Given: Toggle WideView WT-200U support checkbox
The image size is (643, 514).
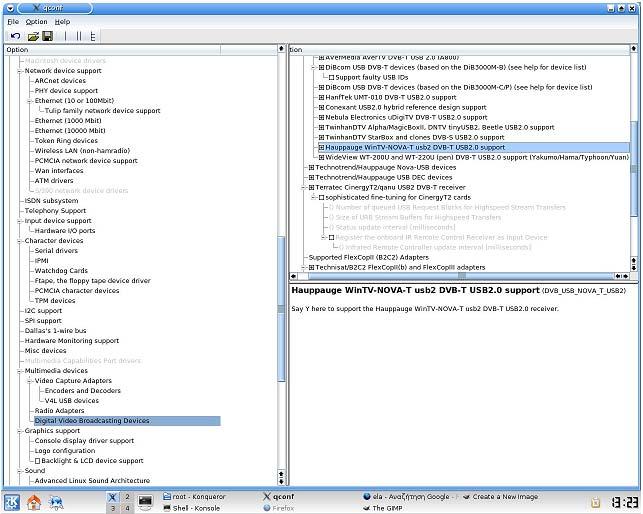Looking at the screenshot, I should tap(322, 158).
